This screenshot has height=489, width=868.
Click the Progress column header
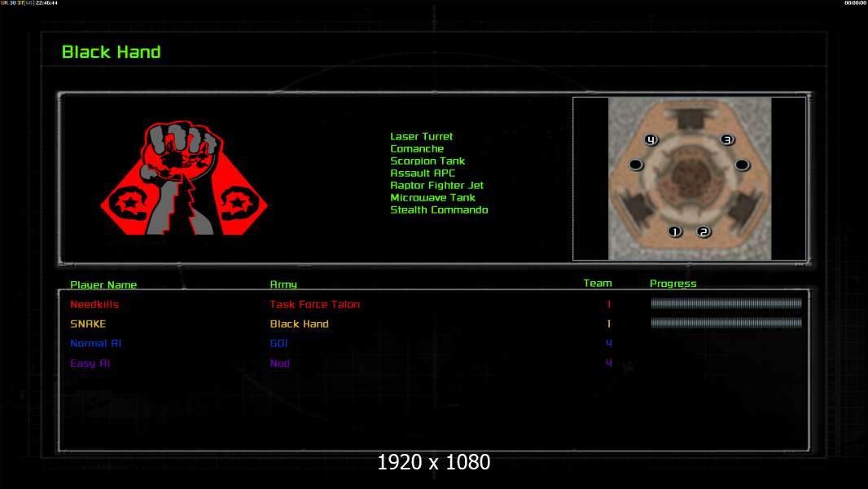coord(673,284)
